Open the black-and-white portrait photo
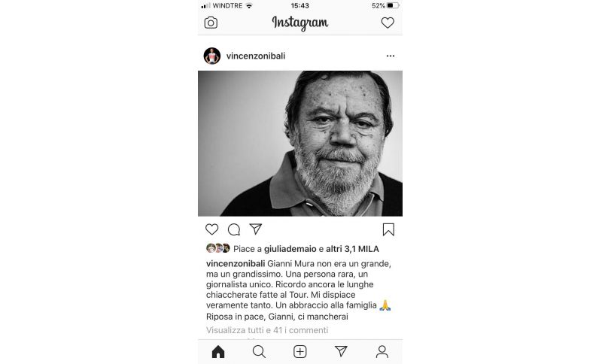 (300, 144)
